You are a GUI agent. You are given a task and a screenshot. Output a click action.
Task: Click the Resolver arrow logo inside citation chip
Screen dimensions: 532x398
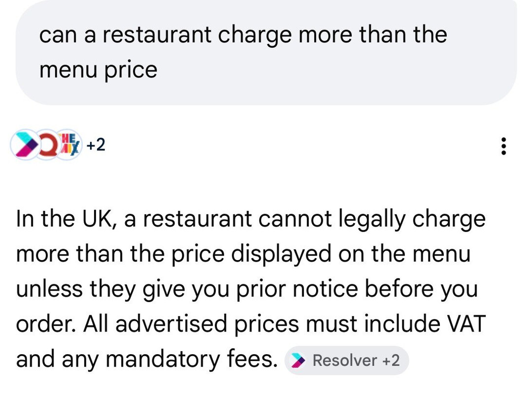coord(298,361)
